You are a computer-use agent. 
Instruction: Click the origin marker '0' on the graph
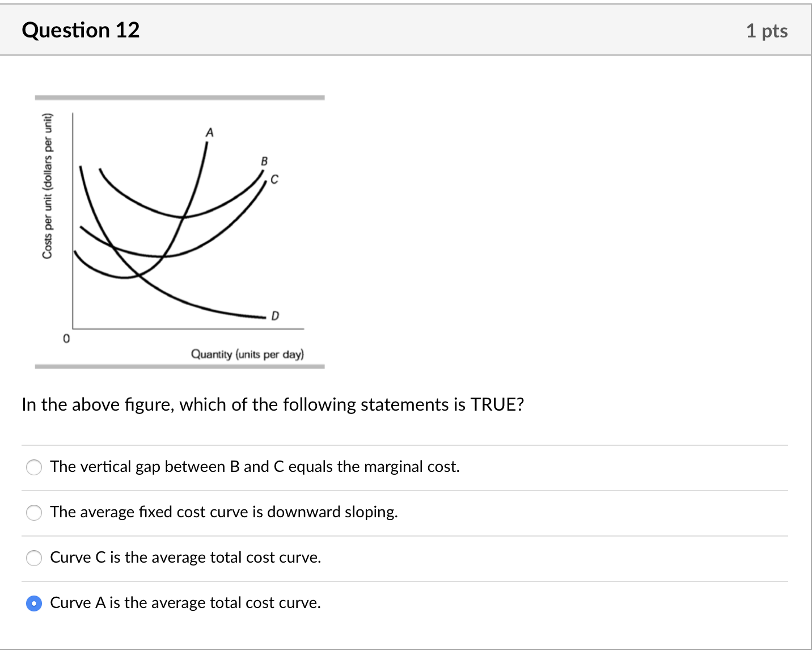pyautogui.click(x=66, y=339)
